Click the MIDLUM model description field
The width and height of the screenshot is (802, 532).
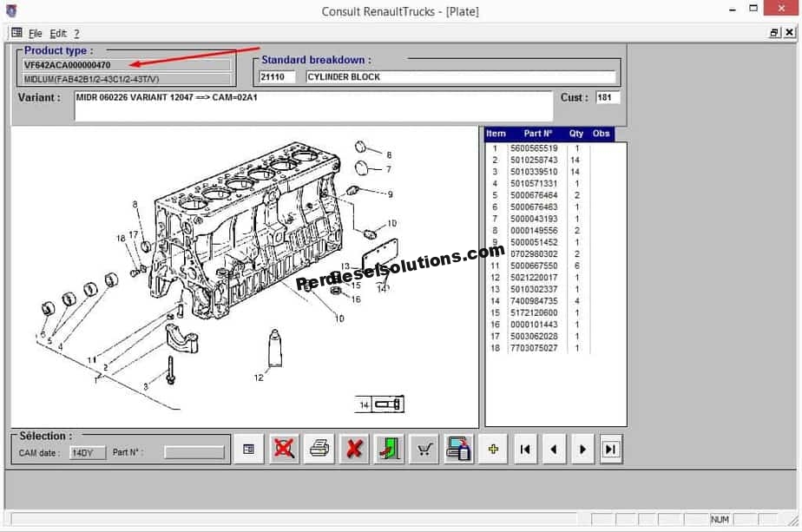(127, 79)
